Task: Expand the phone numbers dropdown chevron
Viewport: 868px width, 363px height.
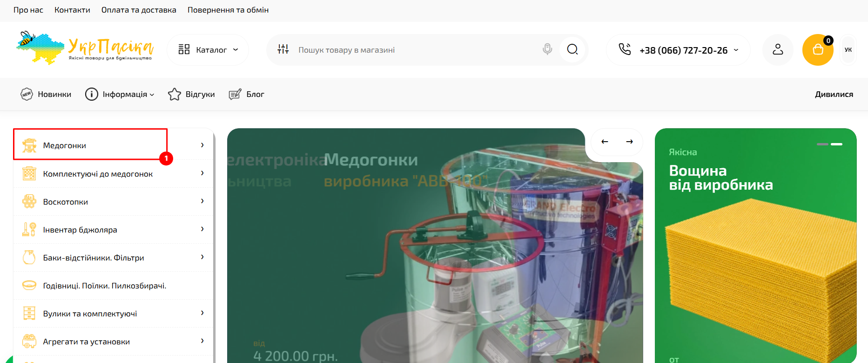Action: click(x=736, y=50)
